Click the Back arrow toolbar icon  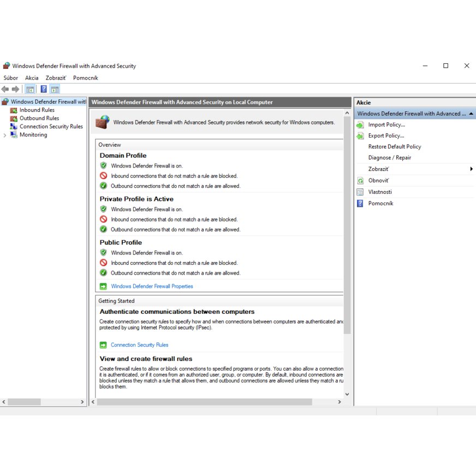pos(5,89)
